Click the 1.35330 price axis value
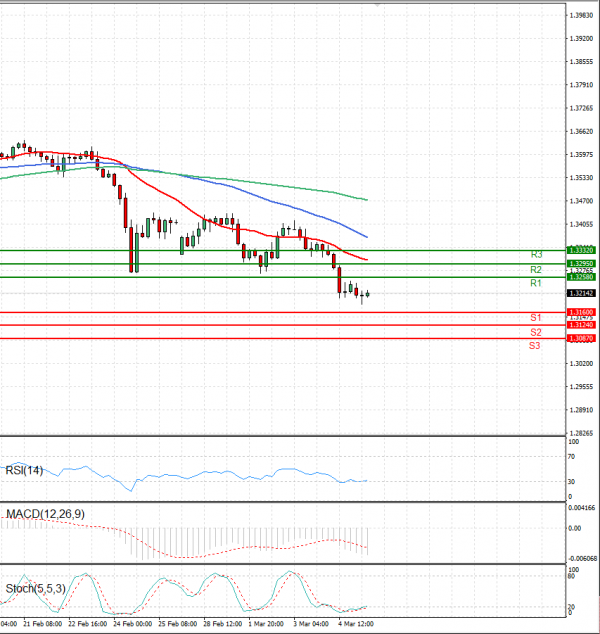The width and height of the screenshot is (600, 634). (581, 178)
